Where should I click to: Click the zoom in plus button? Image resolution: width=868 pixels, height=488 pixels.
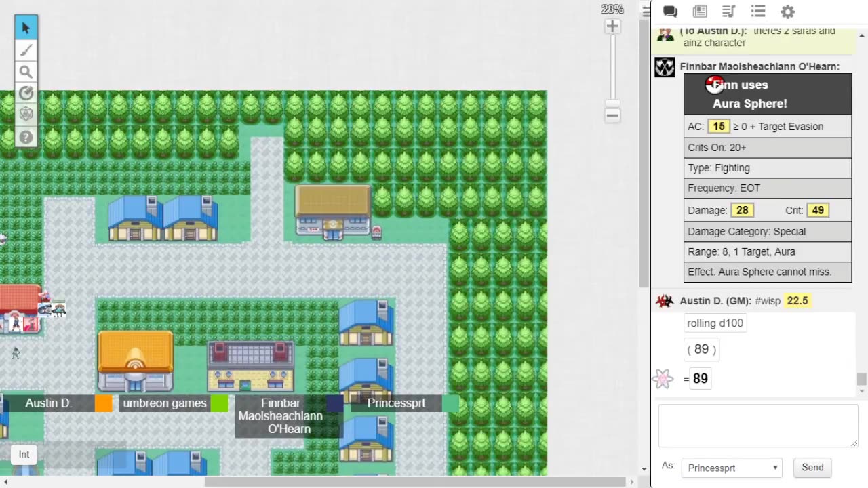point(612,26)
